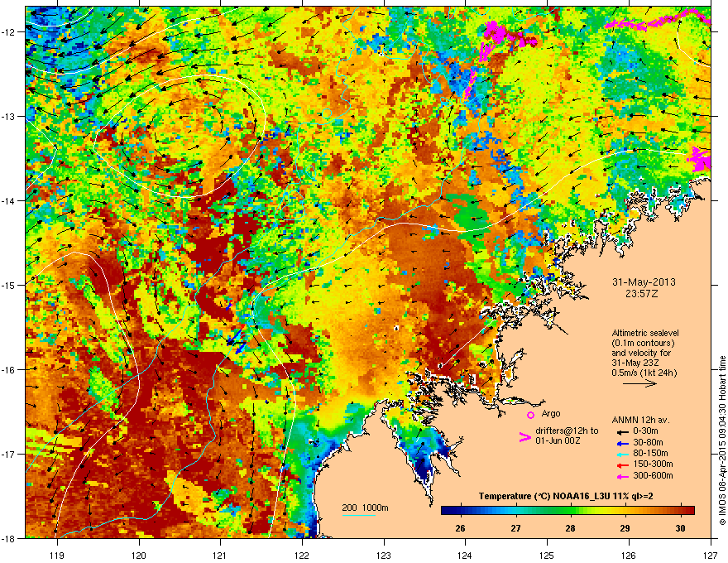Viewport: 728px width, 563px height.
Task: Click the magenta 300-600m arrow legend symbol
Action: pos(622,476)
